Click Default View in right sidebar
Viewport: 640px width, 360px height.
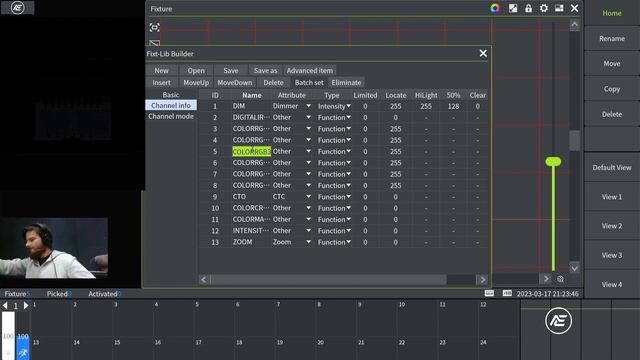[612, 167]
